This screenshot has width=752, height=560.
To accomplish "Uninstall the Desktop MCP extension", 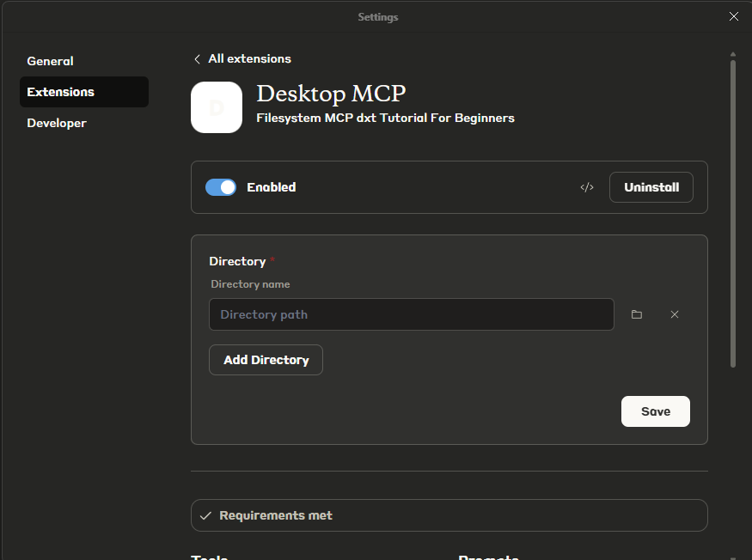I will (651, 187).
